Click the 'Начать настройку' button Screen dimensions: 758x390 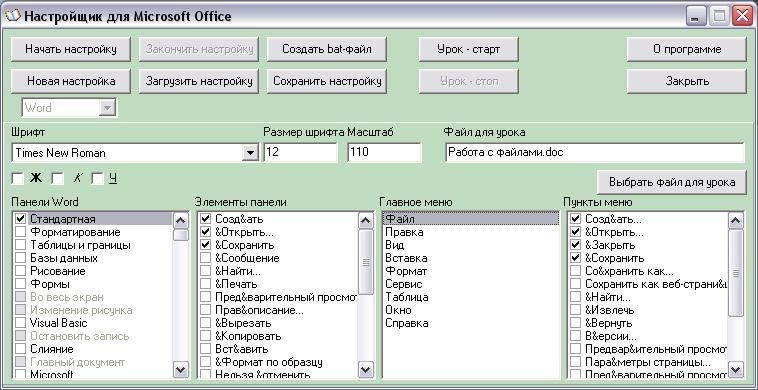click(x=71, y=49)
